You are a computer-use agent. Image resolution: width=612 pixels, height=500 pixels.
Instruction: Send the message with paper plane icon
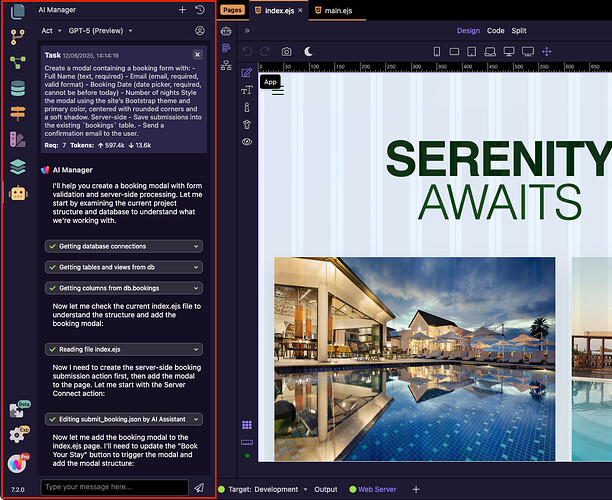pos(199,487)
